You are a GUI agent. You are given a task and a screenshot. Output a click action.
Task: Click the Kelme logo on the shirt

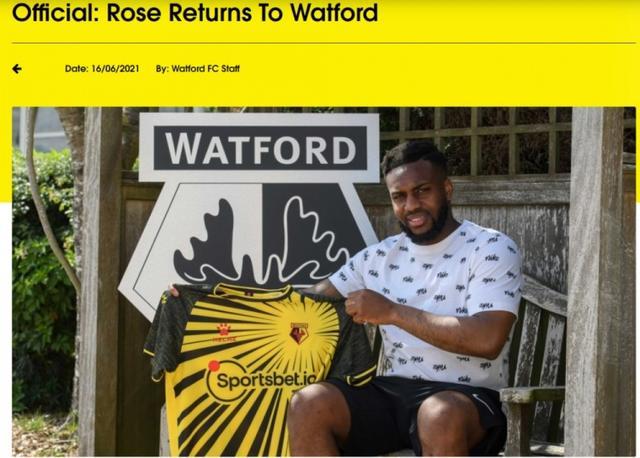click(224, 333)
